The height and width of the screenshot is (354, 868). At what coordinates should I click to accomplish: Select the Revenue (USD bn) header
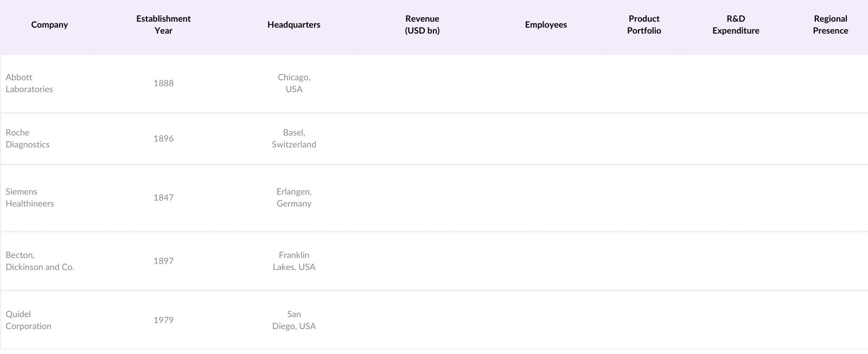422,25
